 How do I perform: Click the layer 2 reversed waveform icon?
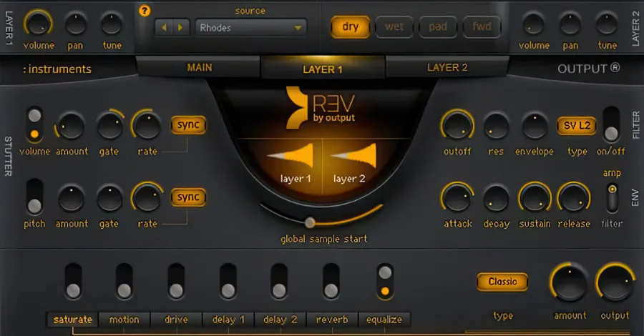pos(353,156)
